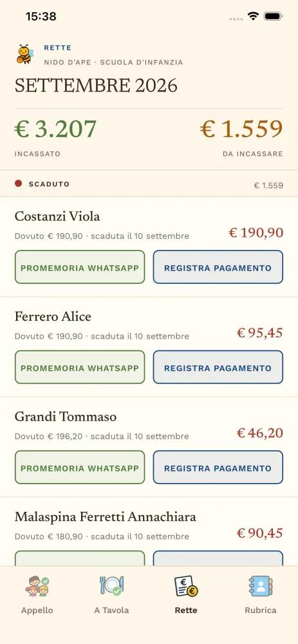Open the Appello children icon

[x=37, y=586]
